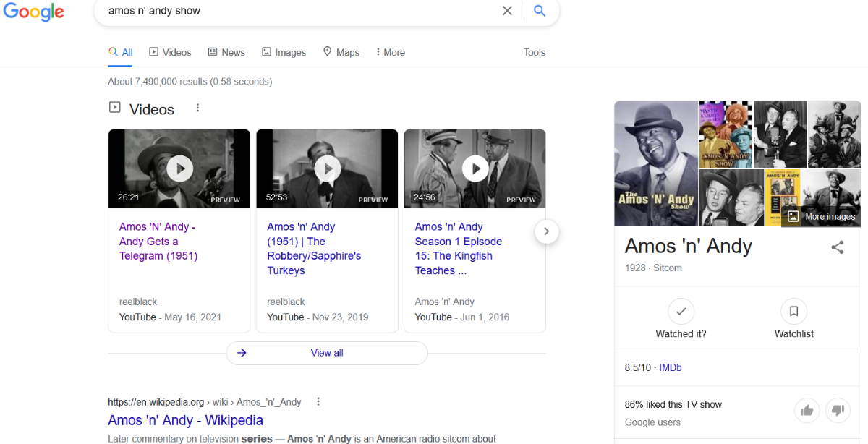Switch to the News tab
The width and height of the screenshot is (868, 444).
226,52
